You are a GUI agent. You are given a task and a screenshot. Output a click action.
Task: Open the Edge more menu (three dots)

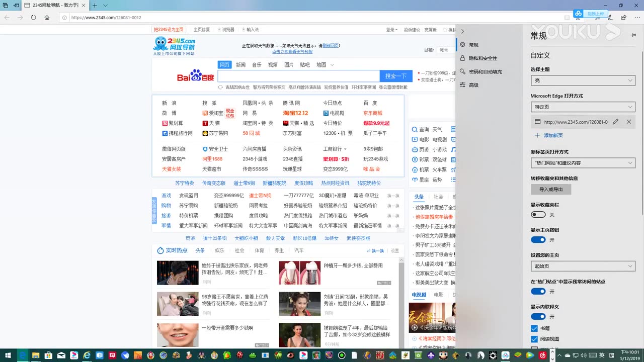636,17
